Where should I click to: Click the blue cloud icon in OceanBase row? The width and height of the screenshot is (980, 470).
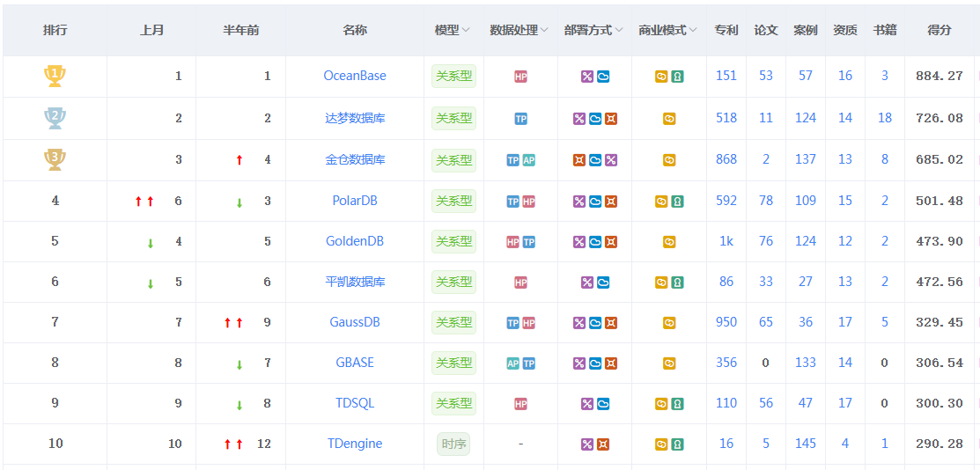coord(603,77)
